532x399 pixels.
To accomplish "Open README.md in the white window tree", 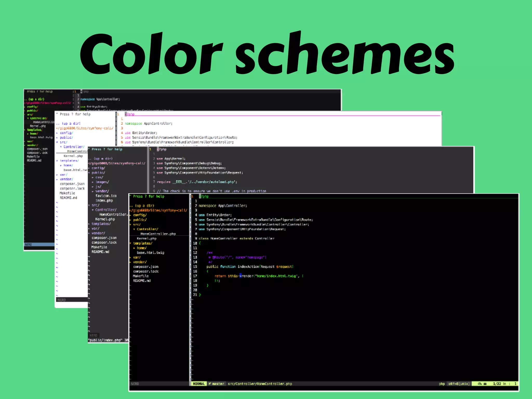I will tap(69, 198).
